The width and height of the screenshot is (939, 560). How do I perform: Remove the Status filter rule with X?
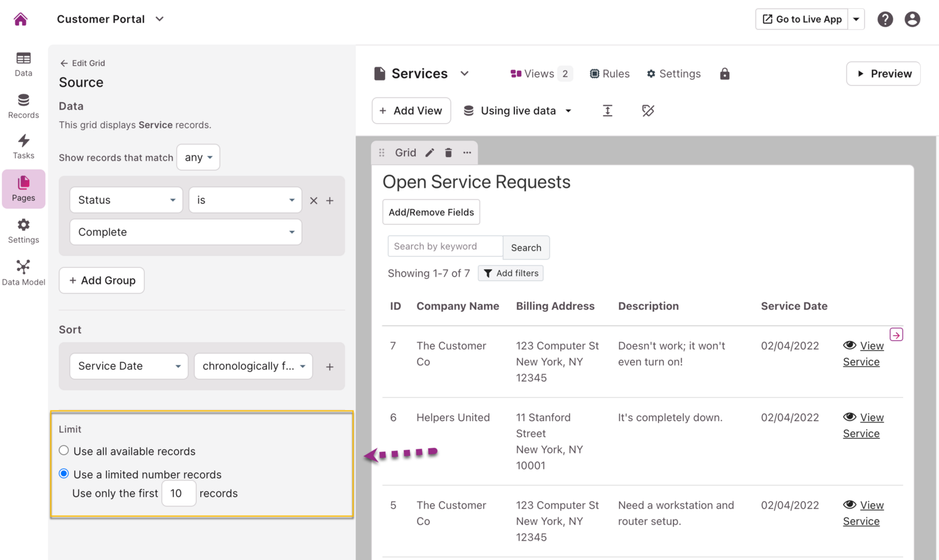coord(314,201)
